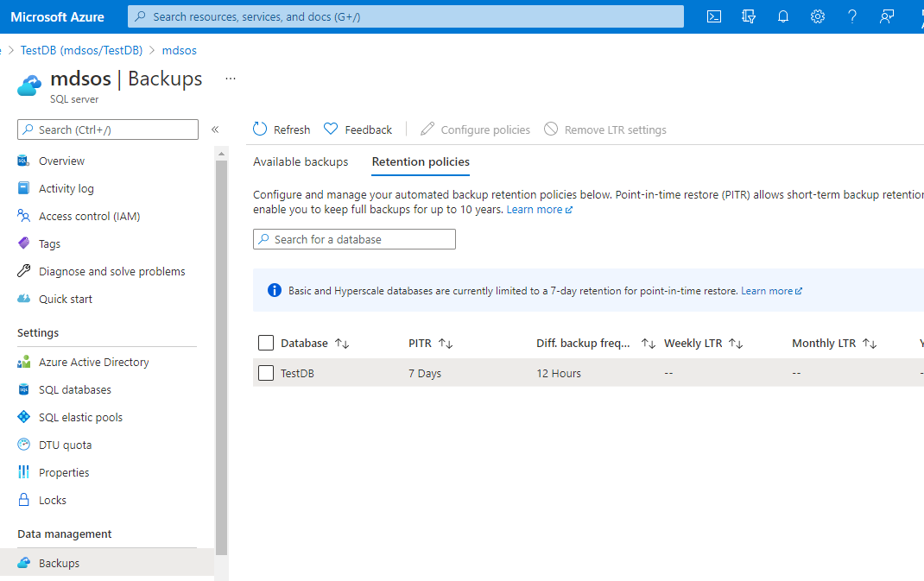The width and height of the screenshot is (924, 581).
Task: Sort by the Monthly LTR column
Action: click(834, 343)
